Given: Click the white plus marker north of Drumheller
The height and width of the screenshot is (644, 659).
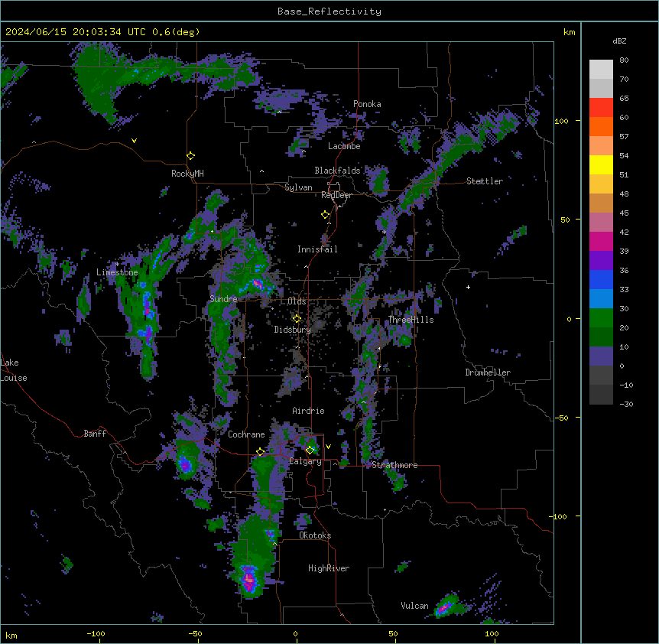Looking at the screenshot, I should point(468,287).
